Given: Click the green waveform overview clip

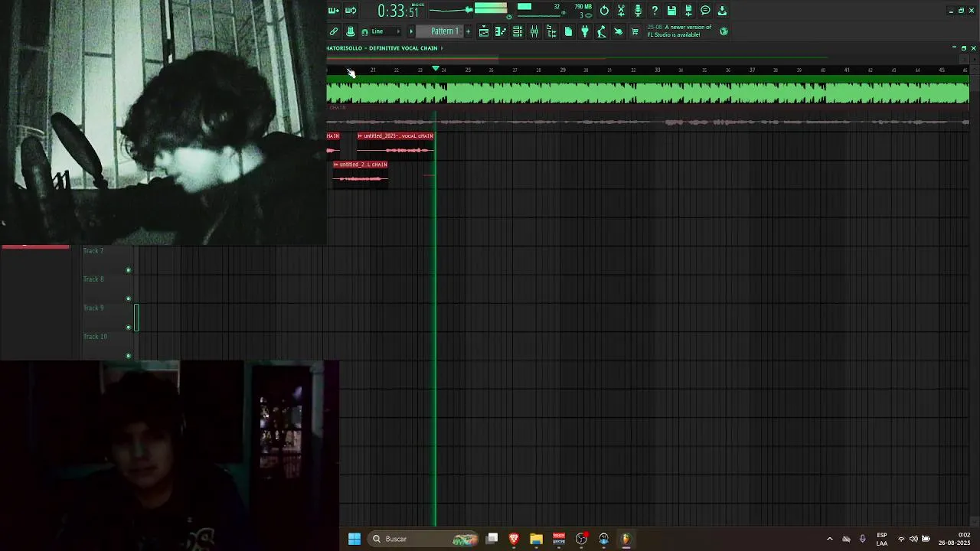Looking at the screenshot, I should click(648, 92).
